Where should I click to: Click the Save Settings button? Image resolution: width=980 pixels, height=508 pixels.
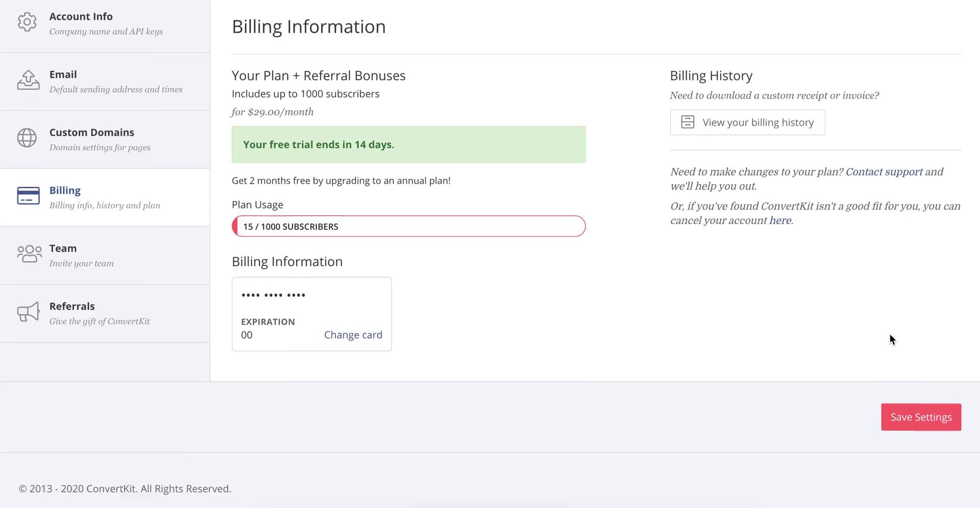[x=921, y=417]
